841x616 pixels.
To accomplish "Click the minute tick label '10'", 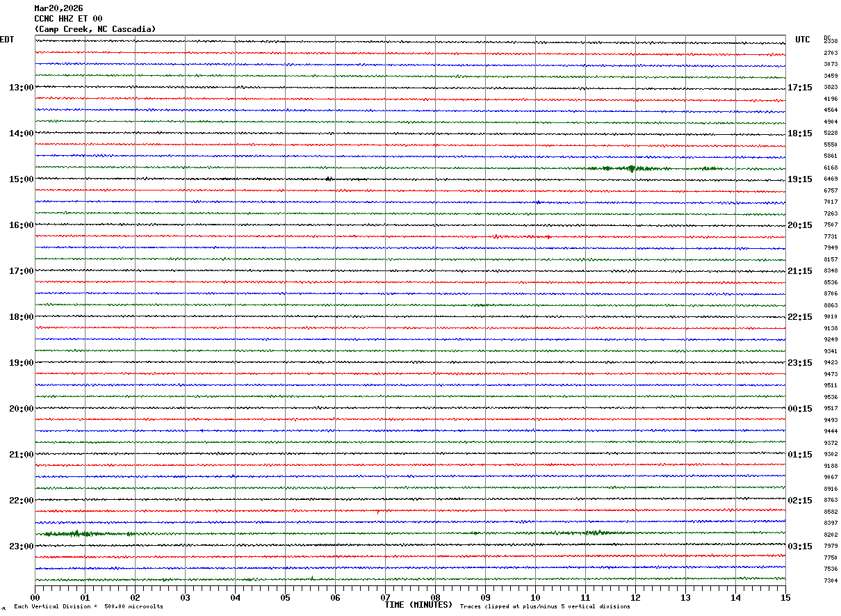I will click(x=536, y=597).
